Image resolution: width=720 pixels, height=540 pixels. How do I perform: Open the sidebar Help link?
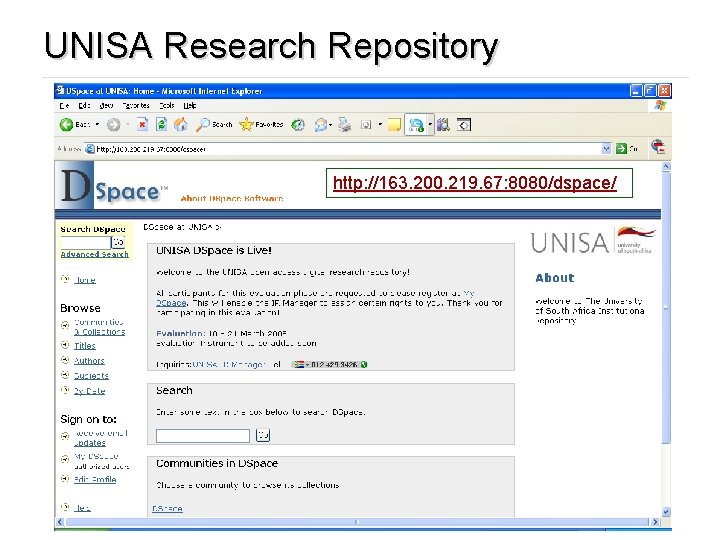[82, 508]
